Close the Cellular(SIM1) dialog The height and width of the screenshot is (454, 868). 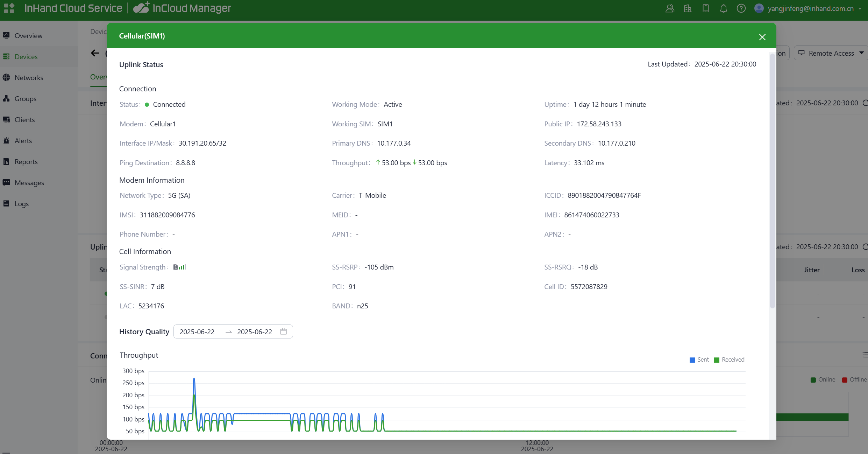(762, 37)
